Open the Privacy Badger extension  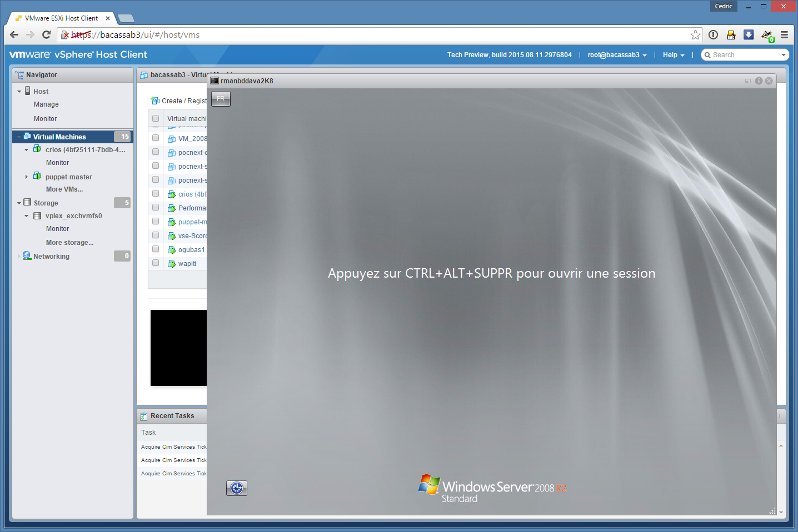point(767,35)
